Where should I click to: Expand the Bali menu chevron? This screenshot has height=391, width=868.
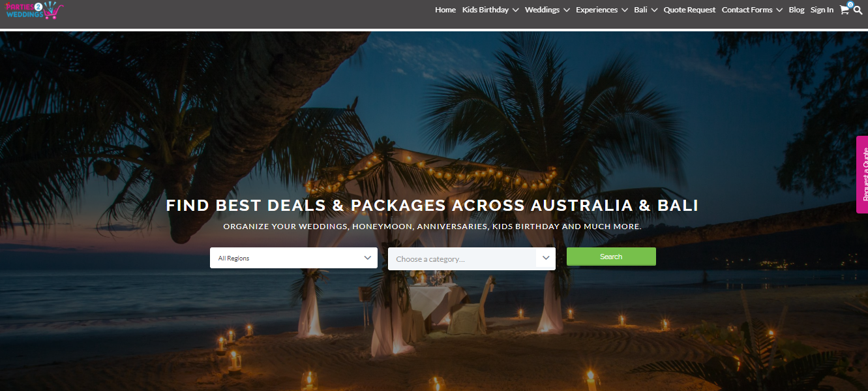click(x=653, y=10)
